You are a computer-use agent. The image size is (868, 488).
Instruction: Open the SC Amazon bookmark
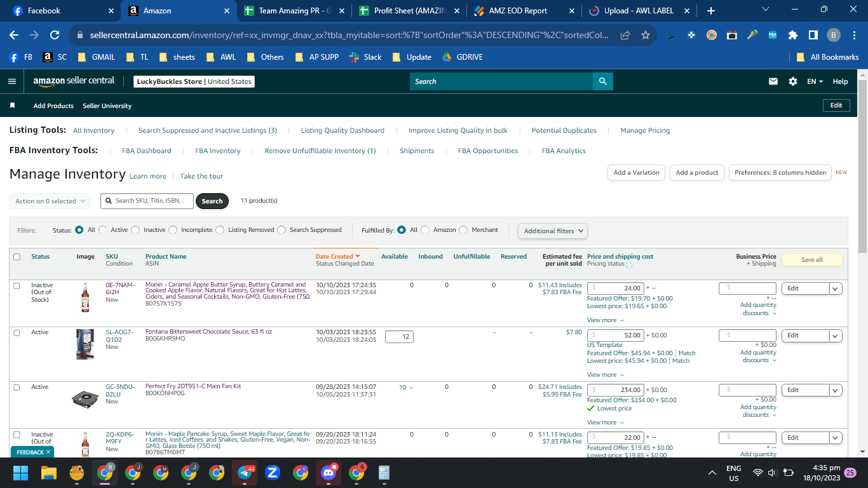click(x=55, y=57)
